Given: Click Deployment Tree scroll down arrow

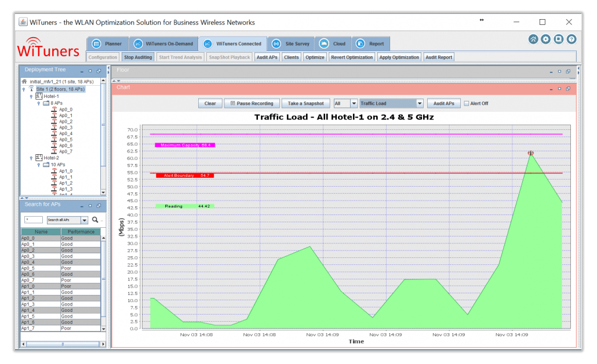Looking at the screenshot, I should 103,192.
